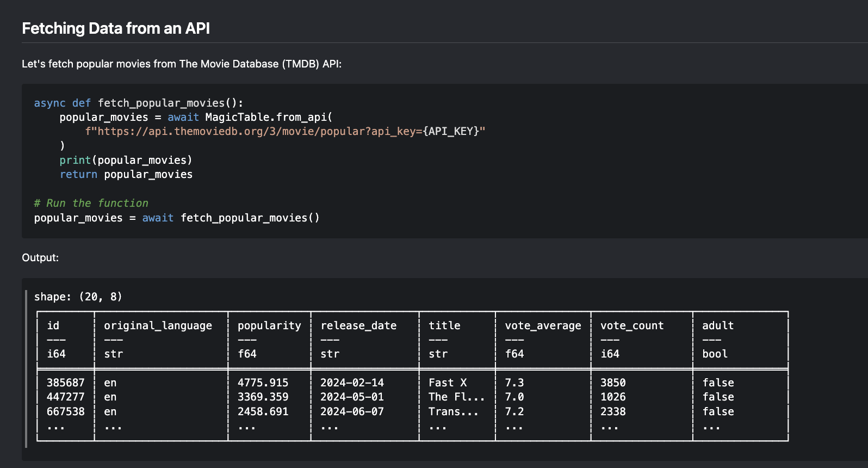Click the 'title' column header

(x=444, y=325)
